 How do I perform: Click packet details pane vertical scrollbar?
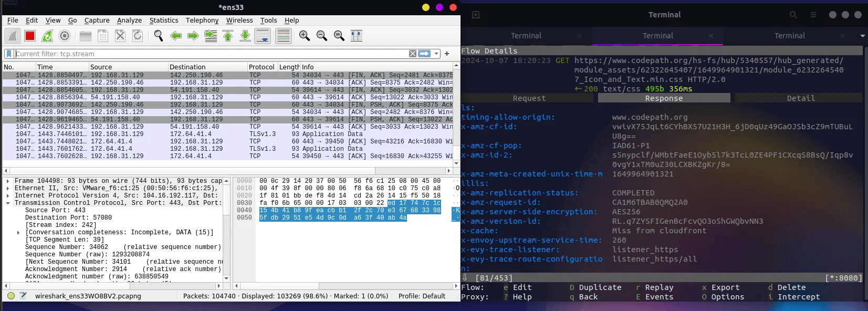click(226, 230)
